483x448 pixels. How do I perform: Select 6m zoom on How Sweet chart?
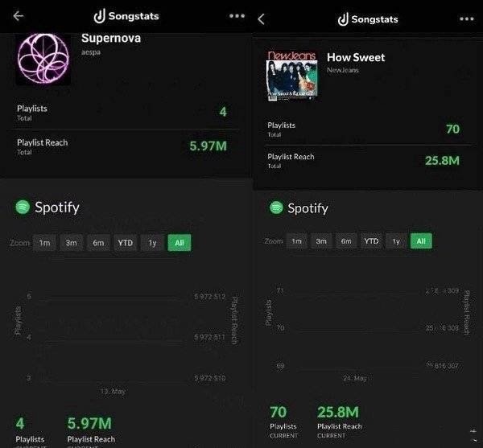(x=346, y=241)
